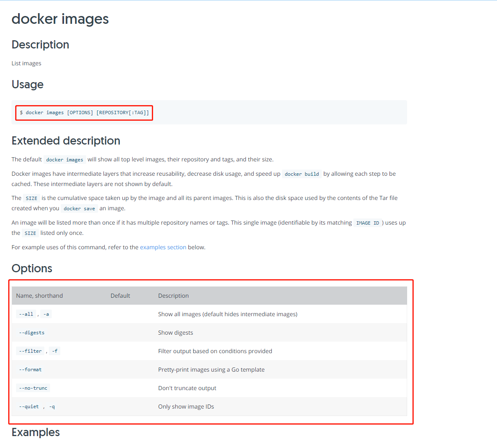Image resolution: width=497 pixels, height=448 pixels.
Task: Click the -f shorthand code tag
Action: (x=55, y=351)
